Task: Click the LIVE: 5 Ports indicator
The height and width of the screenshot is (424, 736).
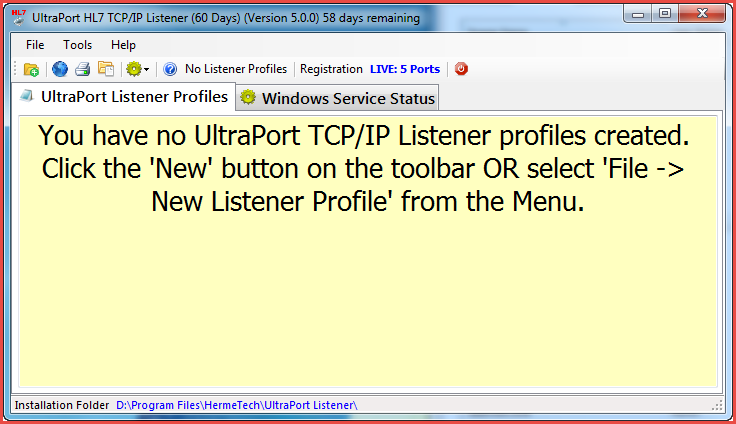Action: [405, 69]
